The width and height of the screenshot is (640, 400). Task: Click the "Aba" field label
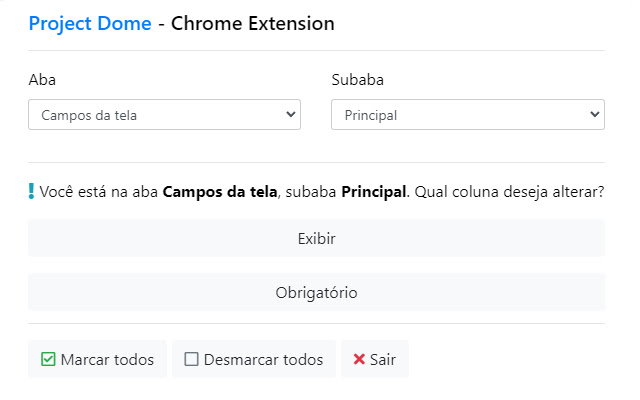point(42,80)
